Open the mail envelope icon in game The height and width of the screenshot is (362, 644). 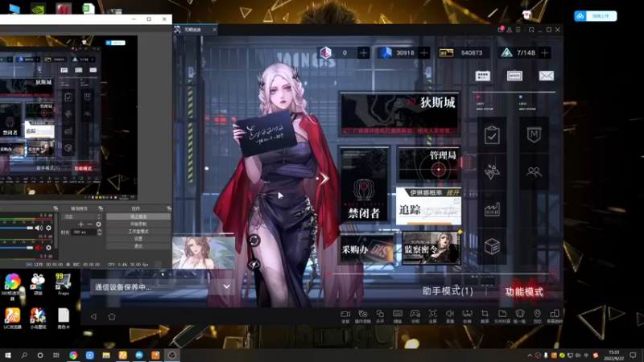[x=547, y=76]
